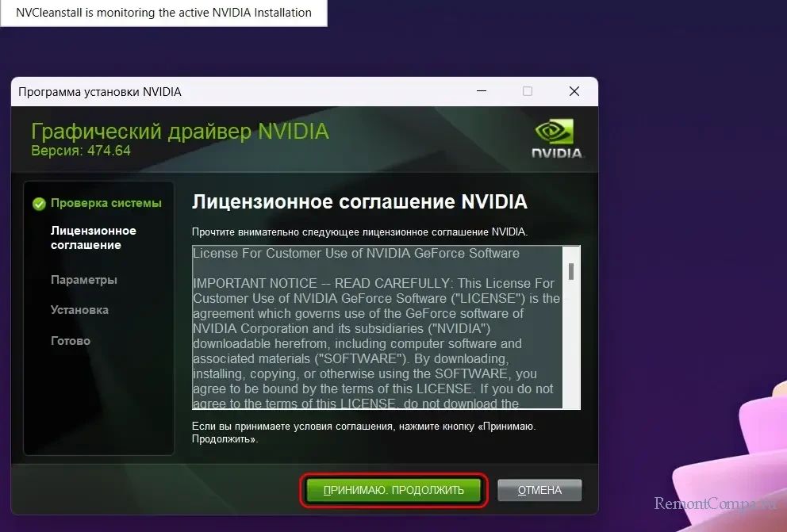
Task: Click the greyed-out maximize window button
Action: point(528,92)
